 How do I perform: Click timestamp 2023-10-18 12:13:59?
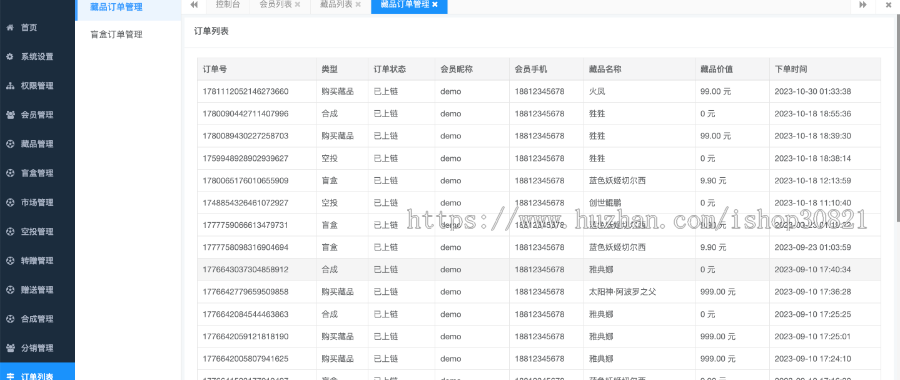tap(813, 180)
